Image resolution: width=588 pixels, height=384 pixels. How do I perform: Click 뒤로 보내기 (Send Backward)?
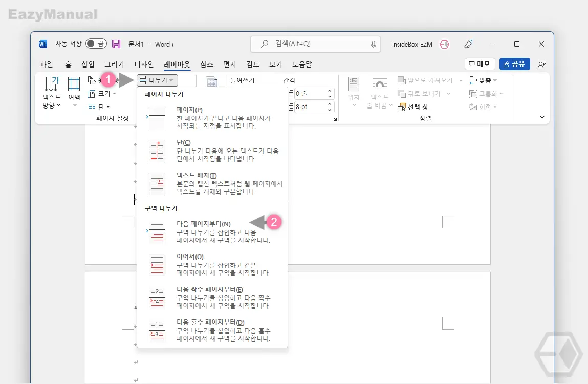tap(419, 94)
